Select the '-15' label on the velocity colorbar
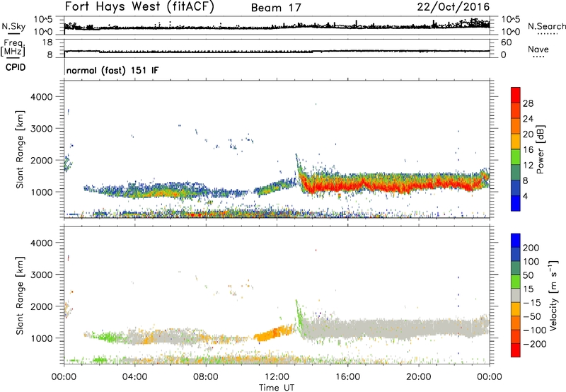 tap(532, 303)
